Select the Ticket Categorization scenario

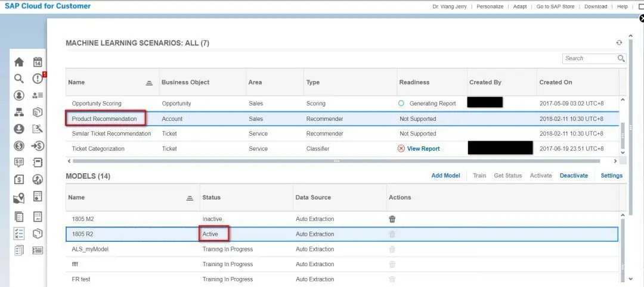[342, 148]
